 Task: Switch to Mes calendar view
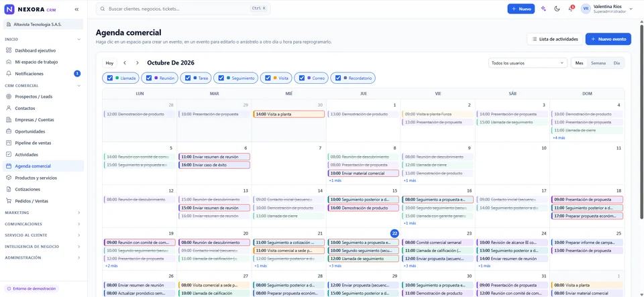point(579,63)
